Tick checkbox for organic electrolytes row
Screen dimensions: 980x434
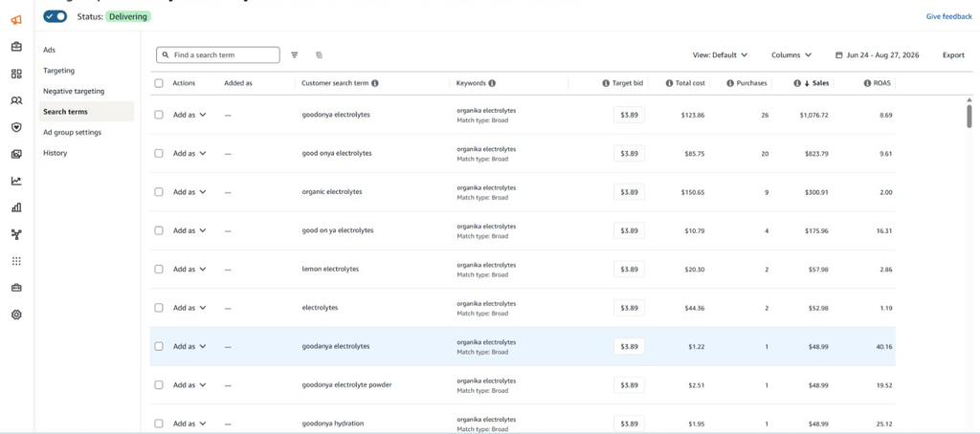pos(159,192)
